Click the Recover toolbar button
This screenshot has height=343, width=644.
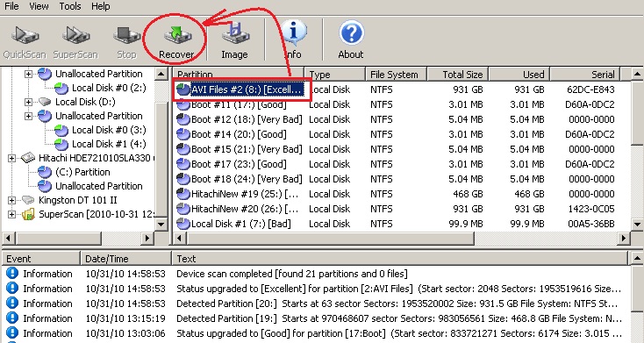(176, 42)
